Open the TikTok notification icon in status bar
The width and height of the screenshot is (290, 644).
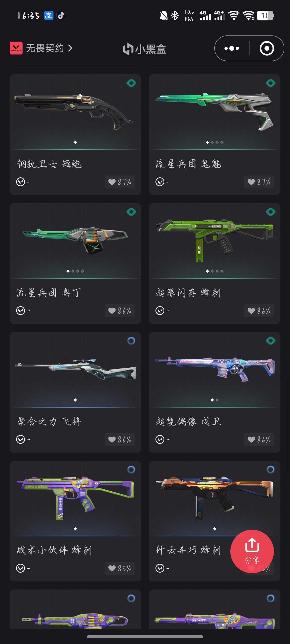pyautogui.click(x=61, y=16)
